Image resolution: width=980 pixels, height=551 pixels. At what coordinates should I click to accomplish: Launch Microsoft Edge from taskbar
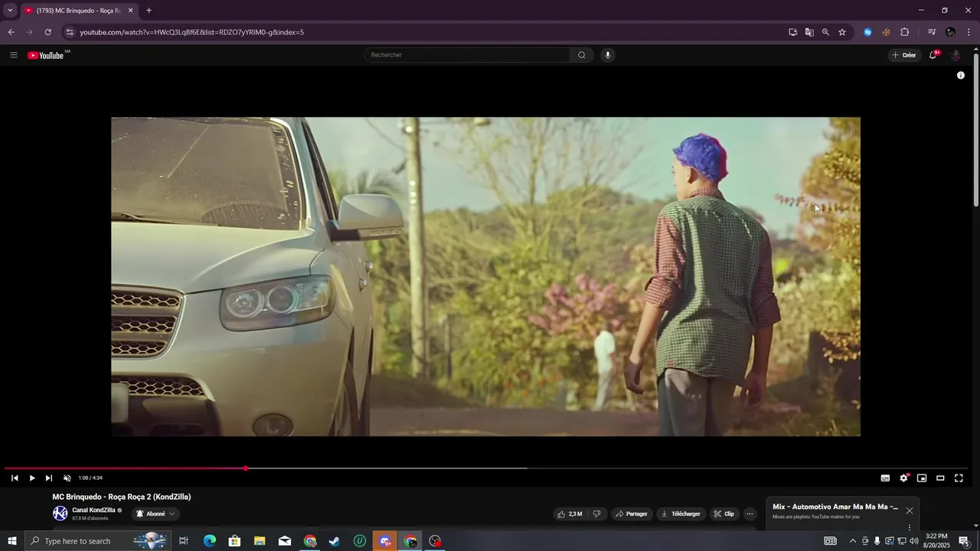pyautogui.click(x=209, y=541)
